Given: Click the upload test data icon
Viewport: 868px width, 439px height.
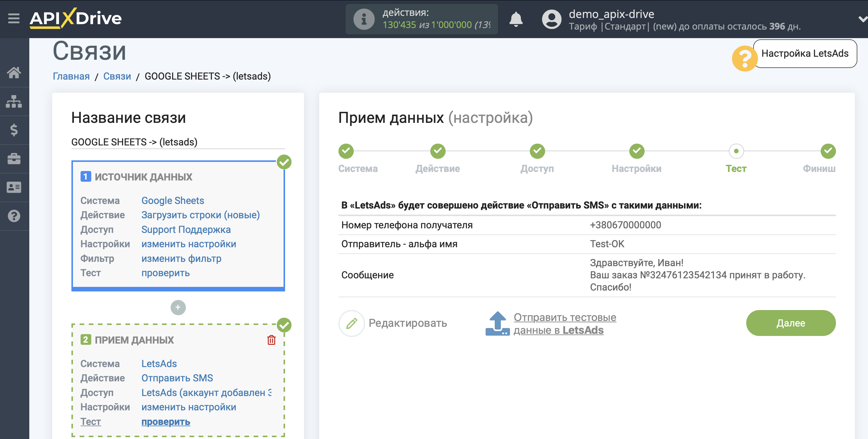Looking at the screenshot, I should tap(497, 323).
